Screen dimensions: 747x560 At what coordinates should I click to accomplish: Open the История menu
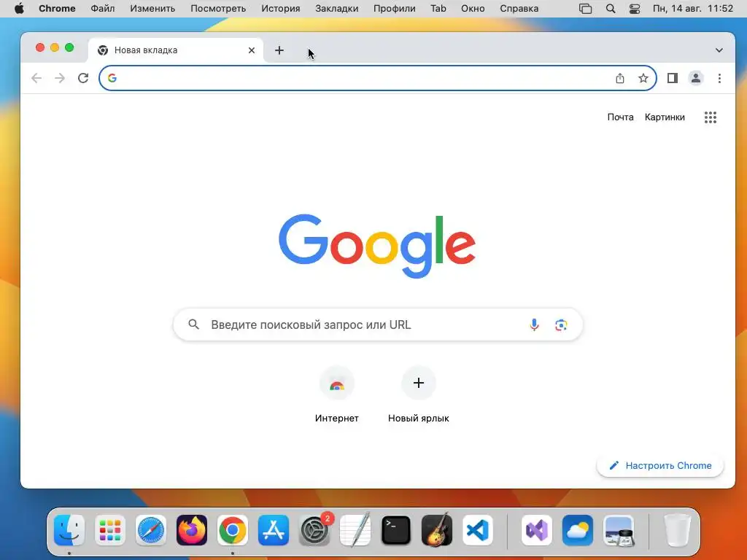click(x=281, y=9)
